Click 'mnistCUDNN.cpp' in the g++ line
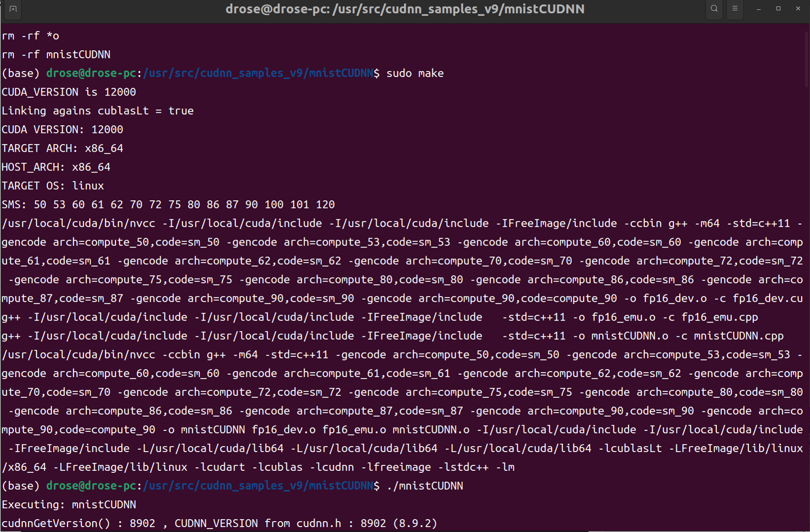The image size is (810, 532). point(739,336)
